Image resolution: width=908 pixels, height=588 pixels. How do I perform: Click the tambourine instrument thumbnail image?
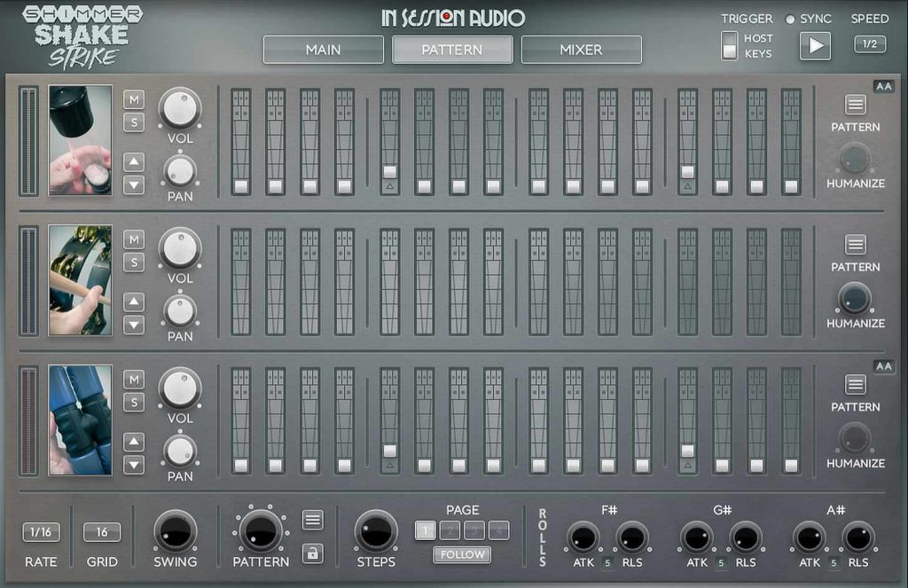point(81,282)
